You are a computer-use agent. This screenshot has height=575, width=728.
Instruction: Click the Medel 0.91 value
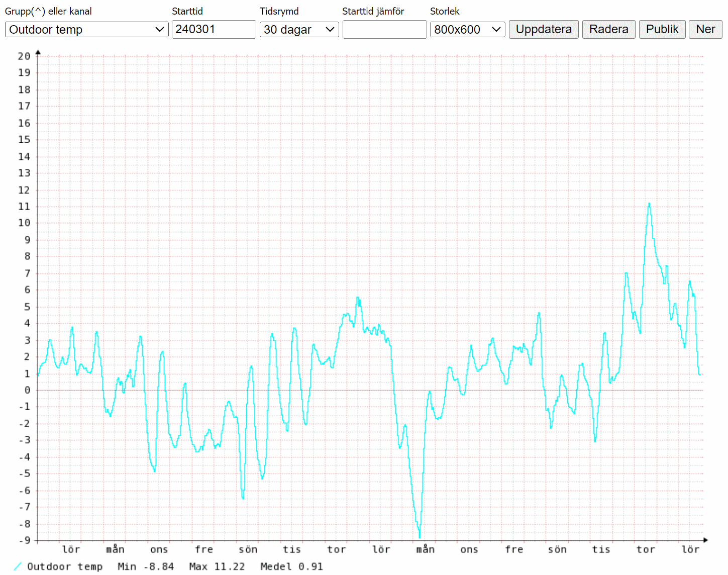point(291,566)
